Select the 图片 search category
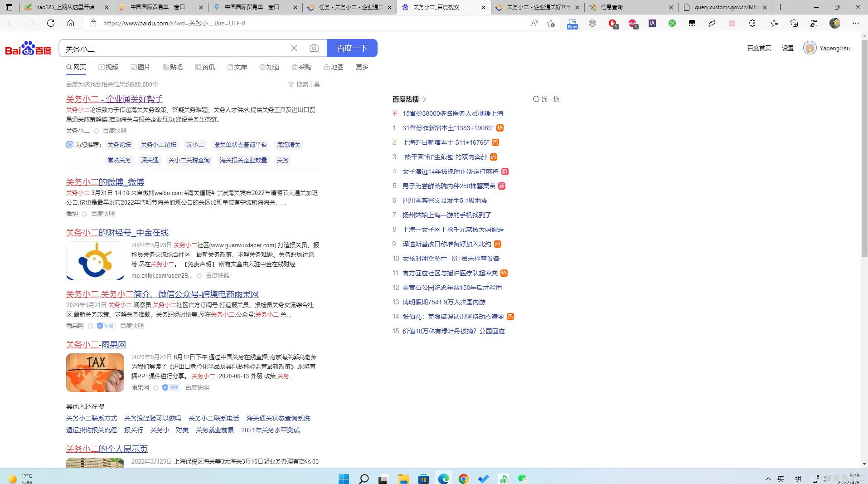868x484 pixels. coord(141,67)
